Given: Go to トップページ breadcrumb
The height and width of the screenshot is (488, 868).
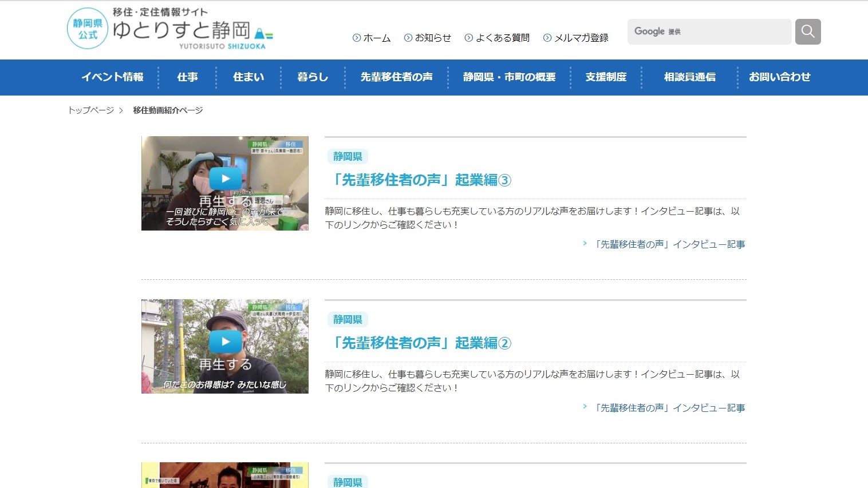Looking at the screenshot, I should 91,110.
